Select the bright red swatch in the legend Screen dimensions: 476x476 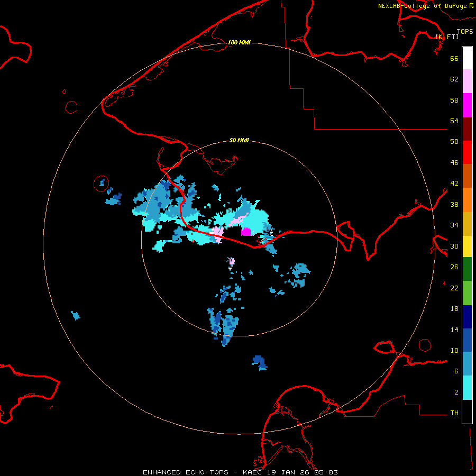(467, 152)
